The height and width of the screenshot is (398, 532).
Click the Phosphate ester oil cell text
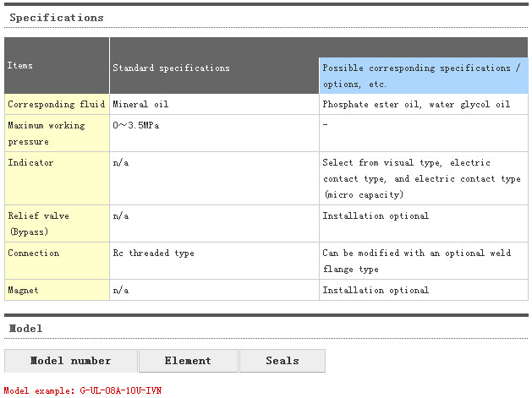click(416, 104)
